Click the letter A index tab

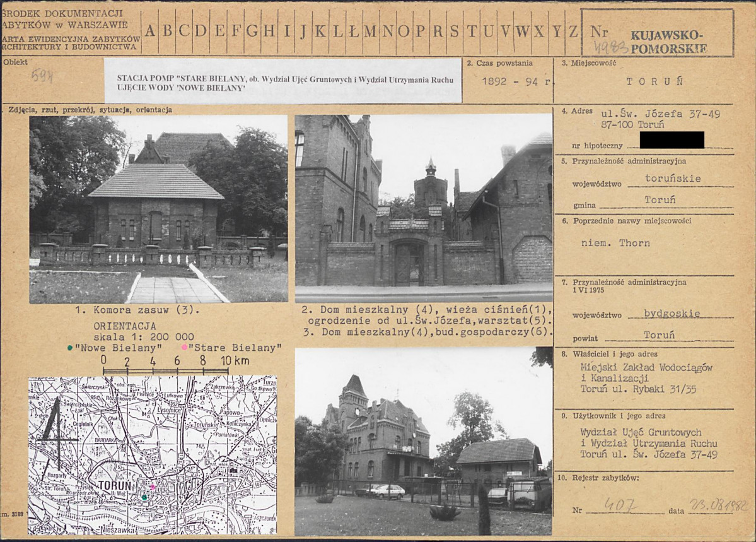point(150,32)
